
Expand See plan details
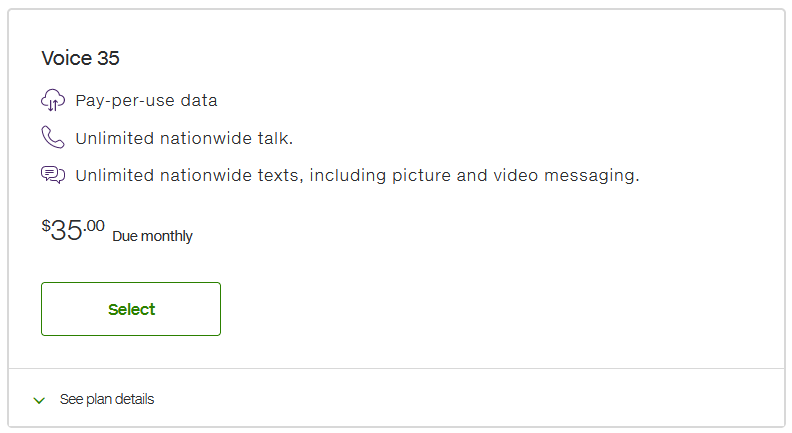point(106,399)
